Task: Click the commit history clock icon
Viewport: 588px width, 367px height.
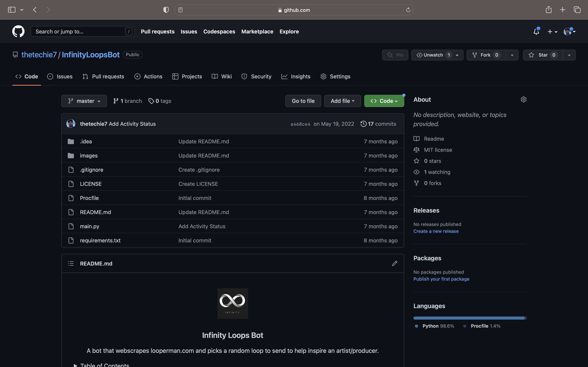Action: pos(363,124)
